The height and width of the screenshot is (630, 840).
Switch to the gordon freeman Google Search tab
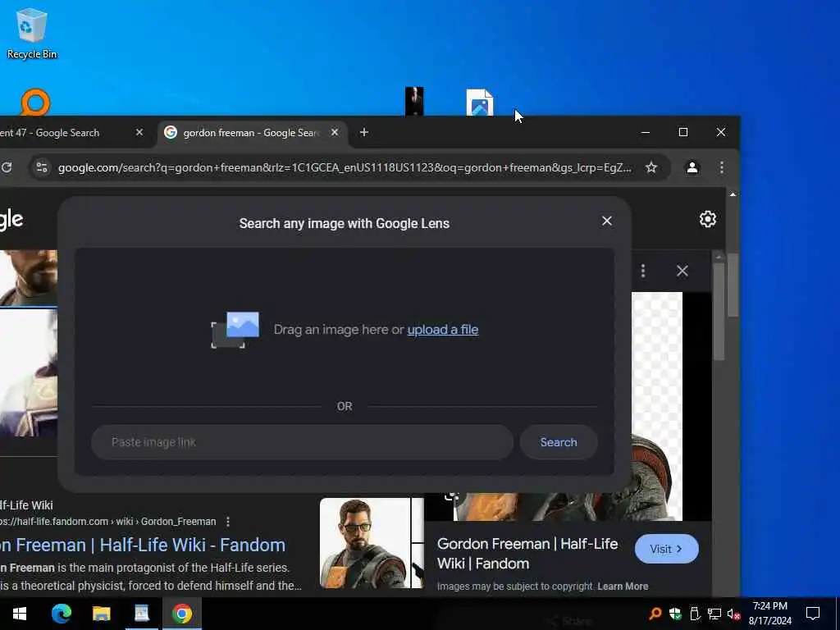coord(250,132)
